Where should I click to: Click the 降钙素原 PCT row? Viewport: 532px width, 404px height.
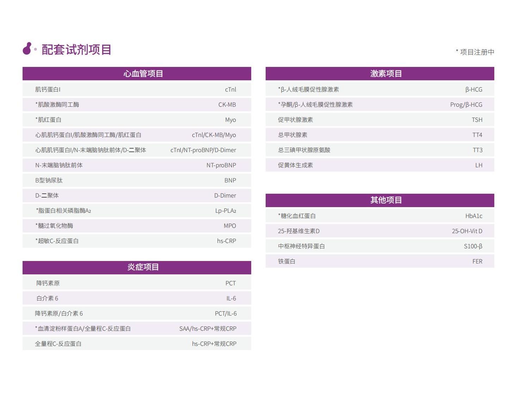137,283
